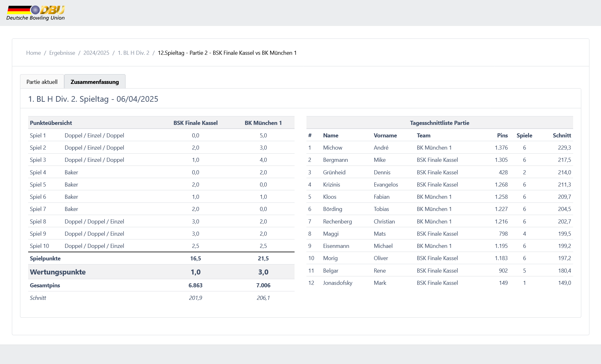Image resolution: width=601 pixels, height=364 pixels.
Task: Select the Zusammenfassung tab
Action: point(95,82)
